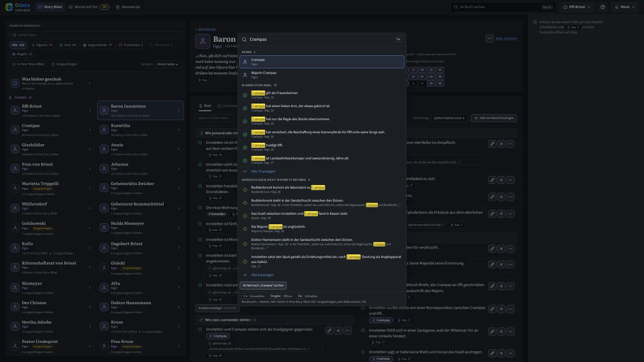Expand 'Alle 8 anzeigen' in the suggested results

pos(262,275)
